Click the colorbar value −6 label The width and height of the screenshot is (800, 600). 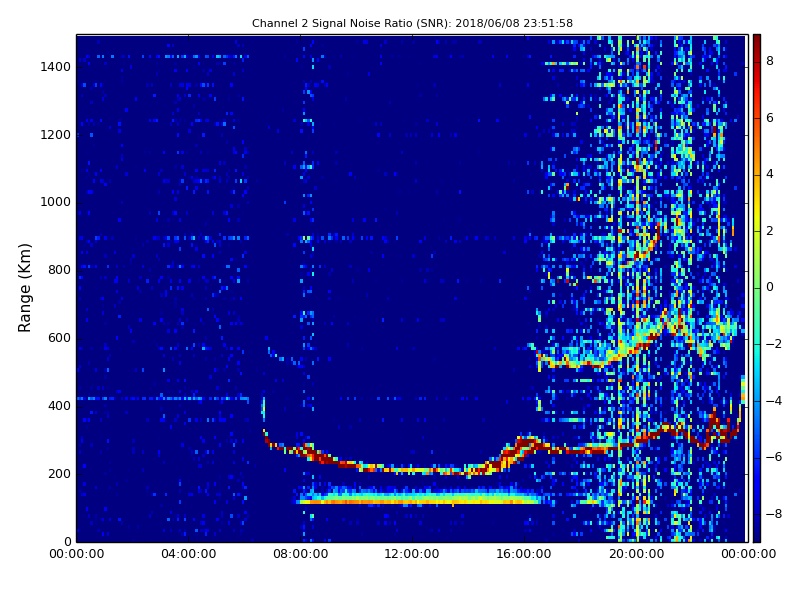(x=773, y=457)
